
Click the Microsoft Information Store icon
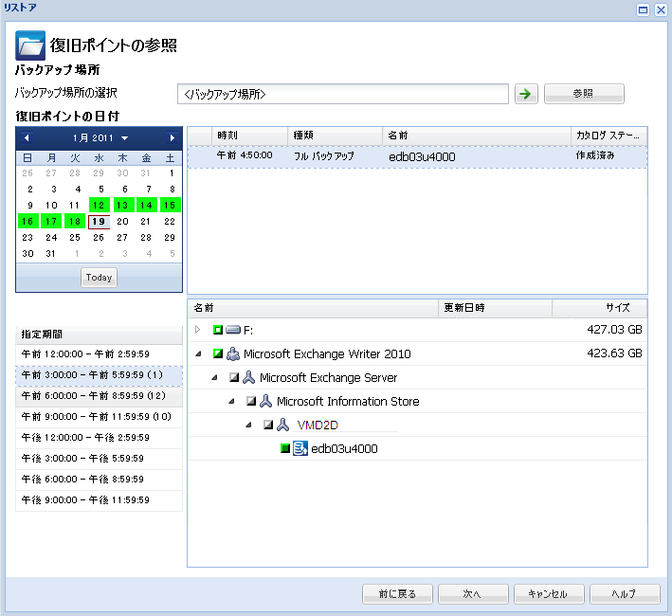click(x=266, y=401)
